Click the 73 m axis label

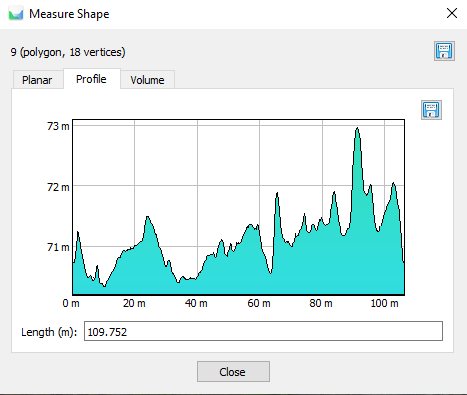58,126
